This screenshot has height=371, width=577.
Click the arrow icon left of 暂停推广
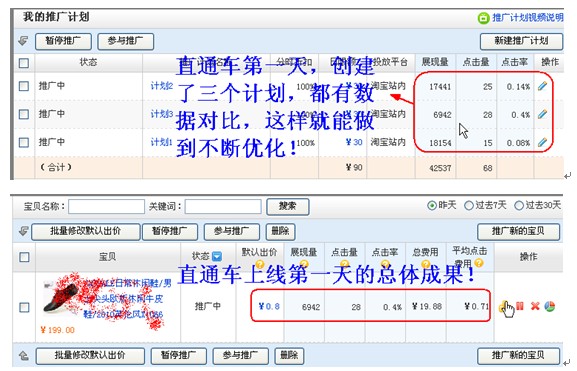(x=23, y=40)
